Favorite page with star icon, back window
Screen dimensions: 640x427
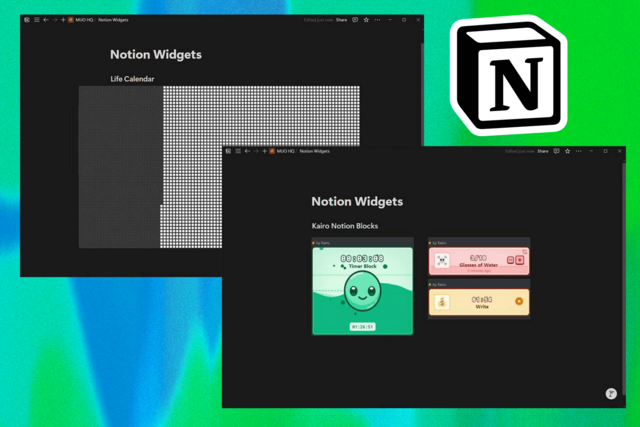coord(366,20)
